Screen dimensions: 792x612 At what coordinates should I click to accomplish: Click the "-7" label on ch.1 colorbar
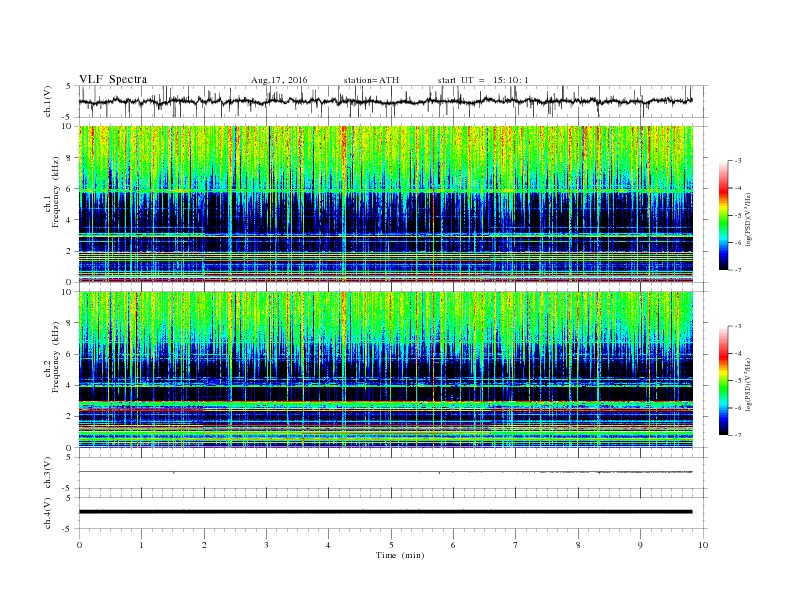[x=738, y=270]
